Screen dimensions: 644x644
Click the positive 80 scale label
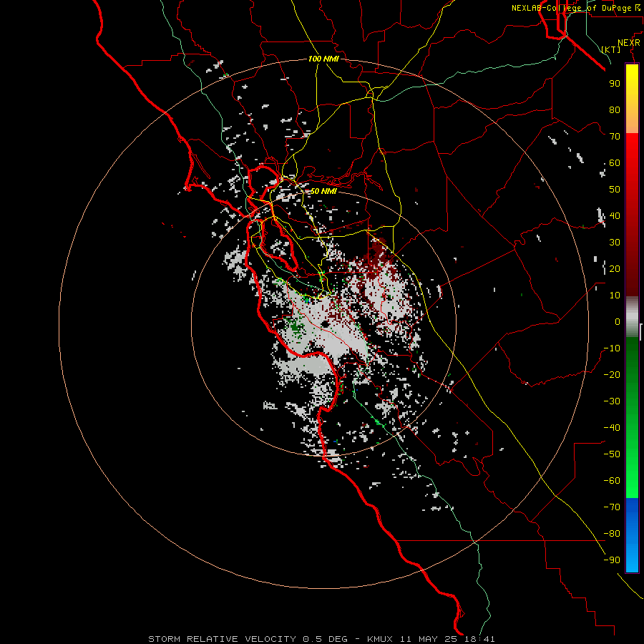point(615,109)
